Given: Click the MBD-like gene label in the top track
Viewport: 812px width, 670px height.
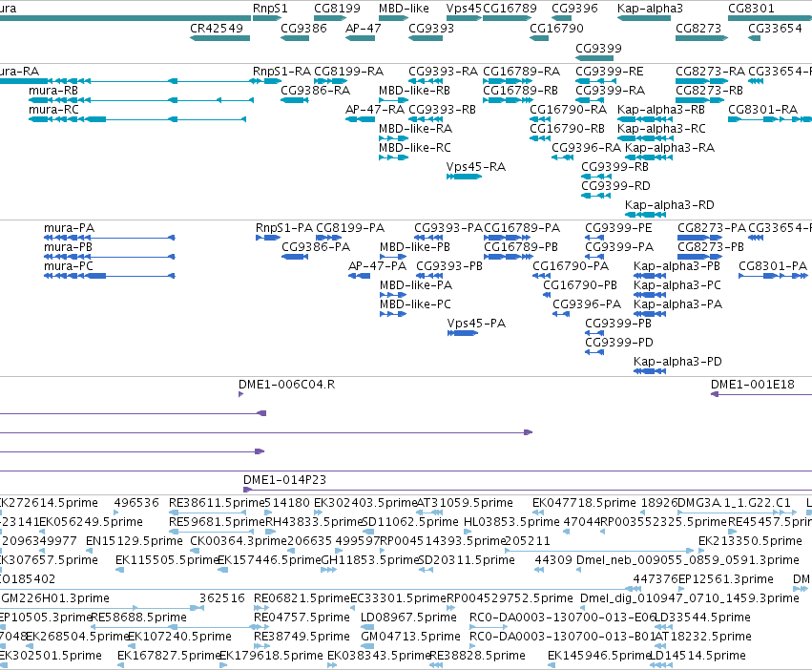Looking at the screenshot, I should pyautogui.click(x=404, y=9).
